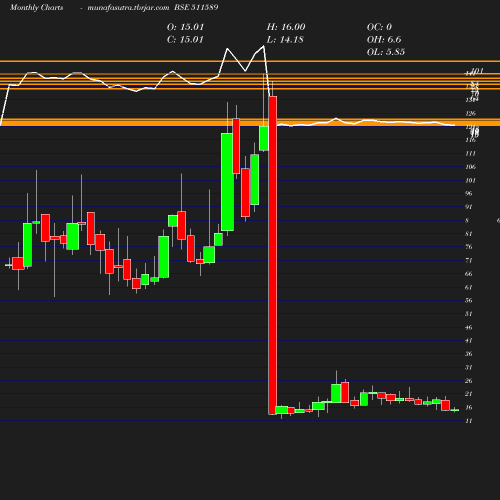This screenshot has height=500, width=500.
Task: Click the tallest green candlestick before the crash
Action: (x=227, y=182)
